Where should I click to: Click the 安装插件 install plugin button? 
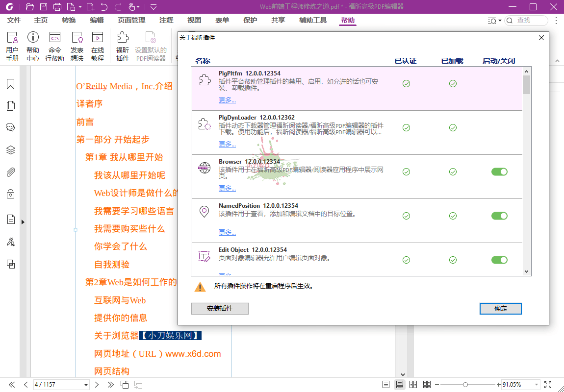pos(220,309)
